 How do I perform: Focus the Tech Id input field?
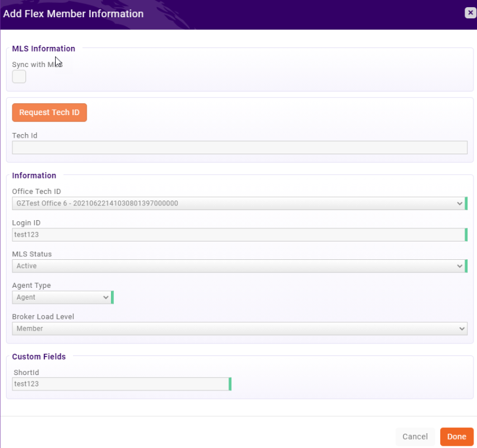tap(239, 148)
